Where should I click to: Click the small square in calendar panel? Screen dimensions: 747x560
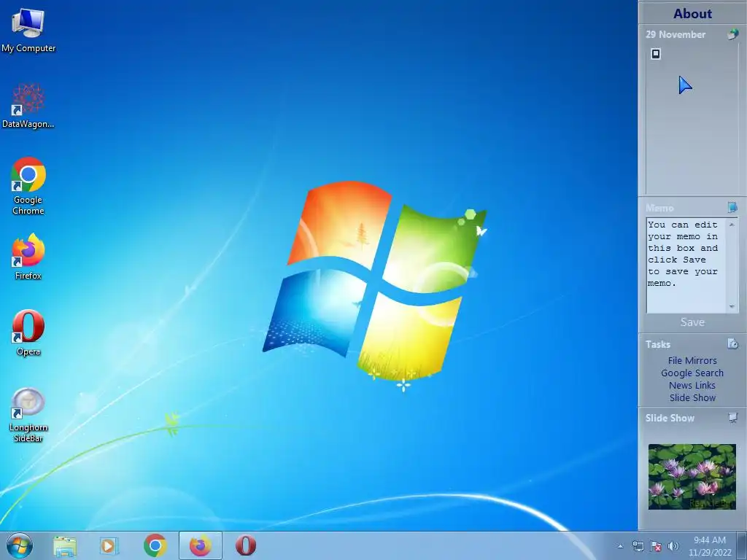(656, 54)
